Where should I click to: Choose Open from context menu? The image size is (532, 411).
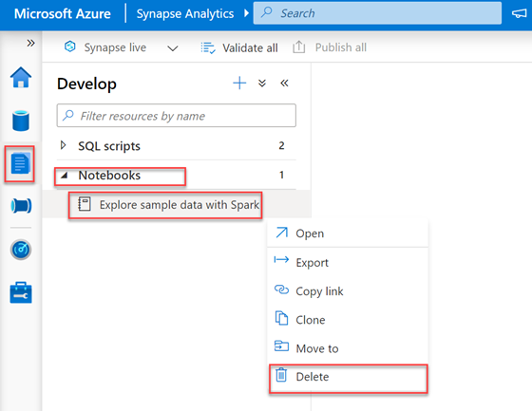coord(348,234)
